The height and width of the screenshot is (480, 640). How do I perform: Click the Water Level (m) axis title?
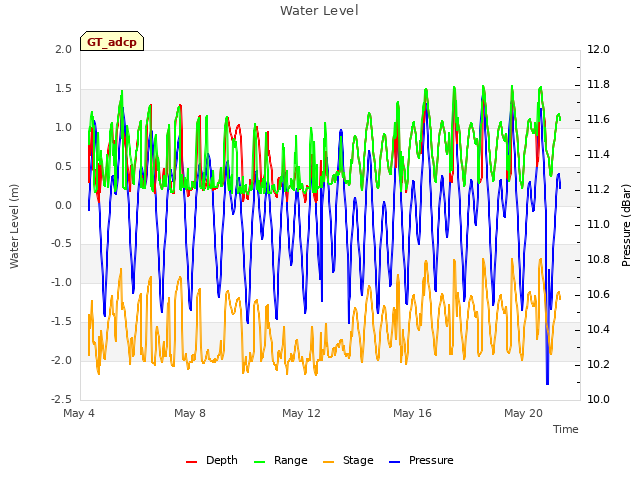(x=14, y=226)
